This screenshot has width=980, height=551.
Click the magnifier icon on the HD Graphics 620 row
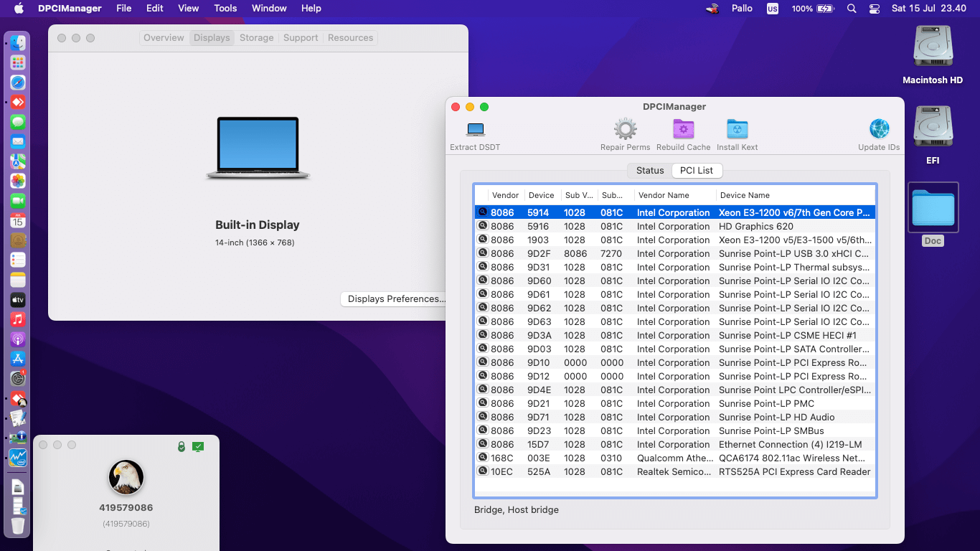[x=483, y=226]
